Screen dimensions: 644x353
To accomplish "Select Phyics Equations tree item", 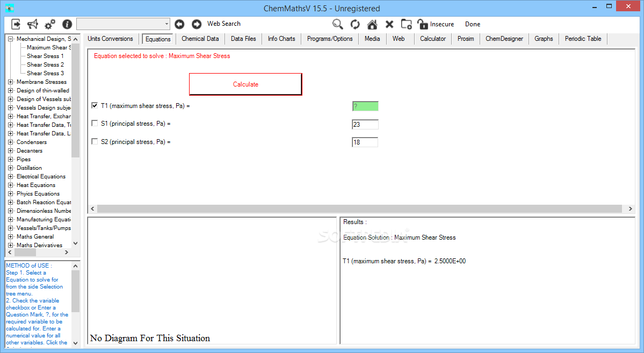I will [38, 193].
